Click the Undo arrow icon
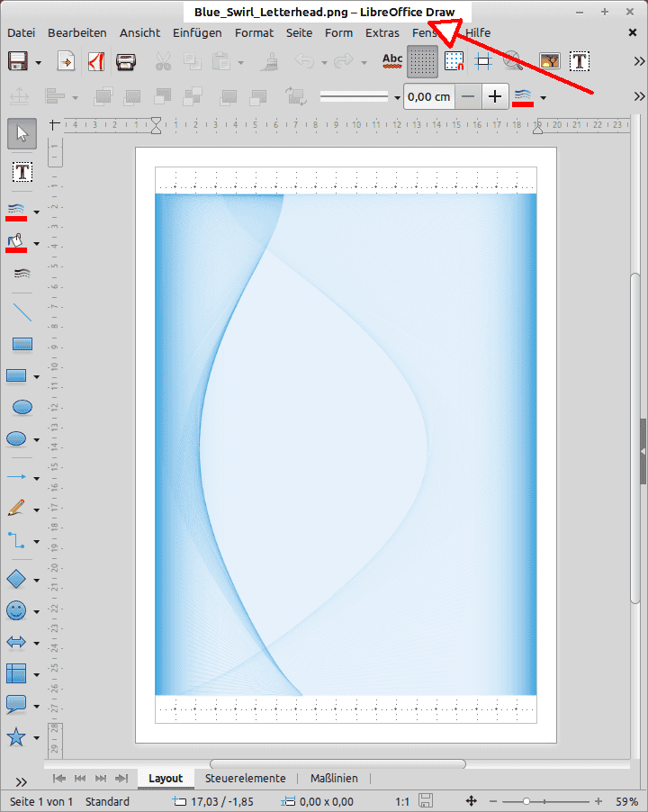648x812 pixels. coord(304,61)
